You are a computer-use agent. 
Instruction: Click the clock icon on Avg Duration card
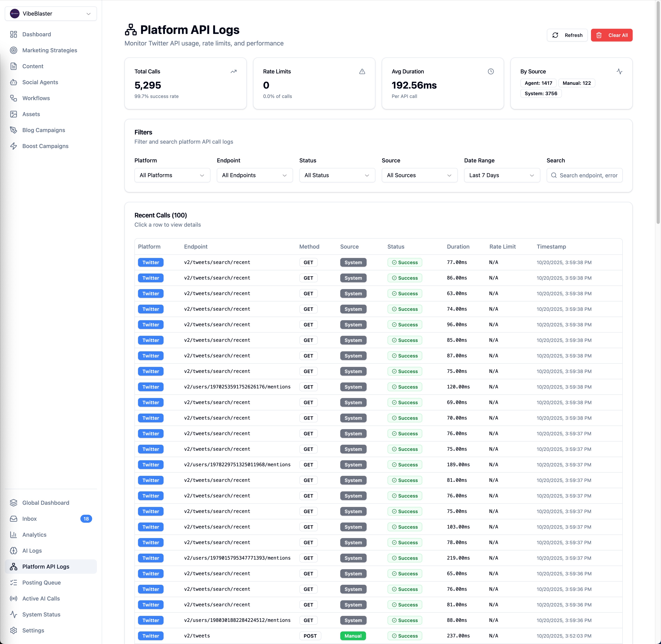[491, 71]
